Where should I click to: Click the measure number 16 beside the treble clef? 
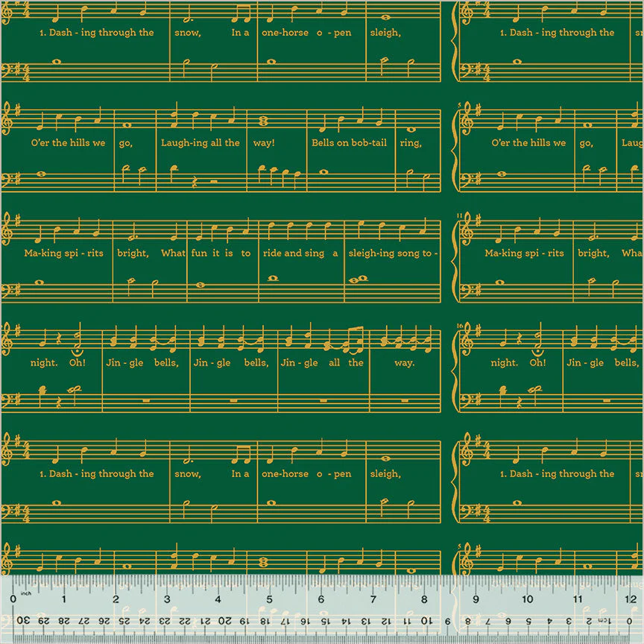(x=460, y=326)
